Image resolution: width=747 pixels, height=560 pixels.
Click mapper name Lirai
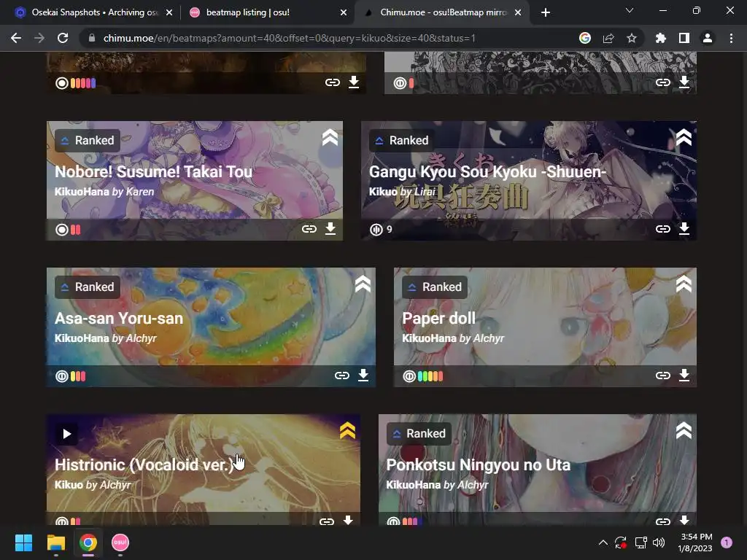pyautogui.click(x=425, y=192)
